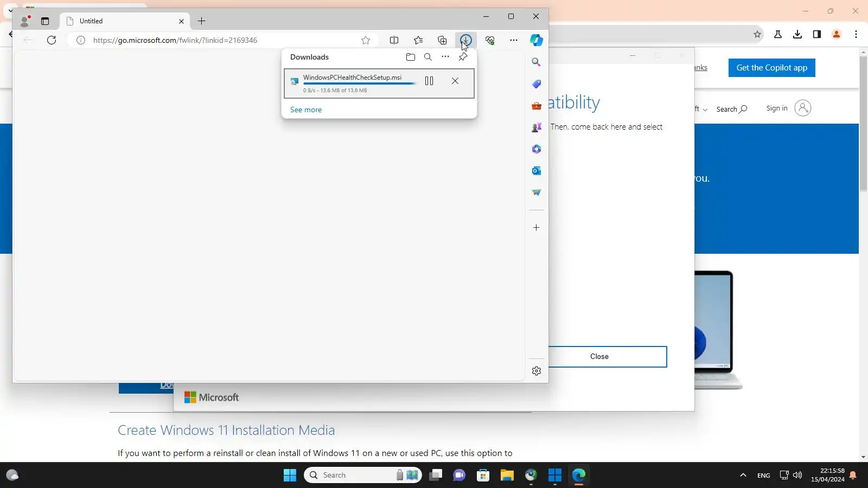
Task: Open split screen in Edge
Action: [394, 40]
